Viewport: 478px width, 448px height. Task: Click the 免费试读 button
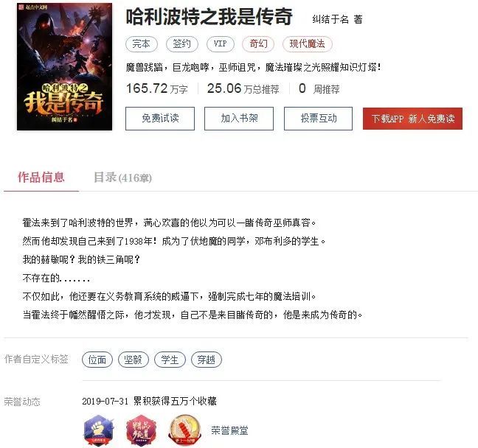[160, 119]
